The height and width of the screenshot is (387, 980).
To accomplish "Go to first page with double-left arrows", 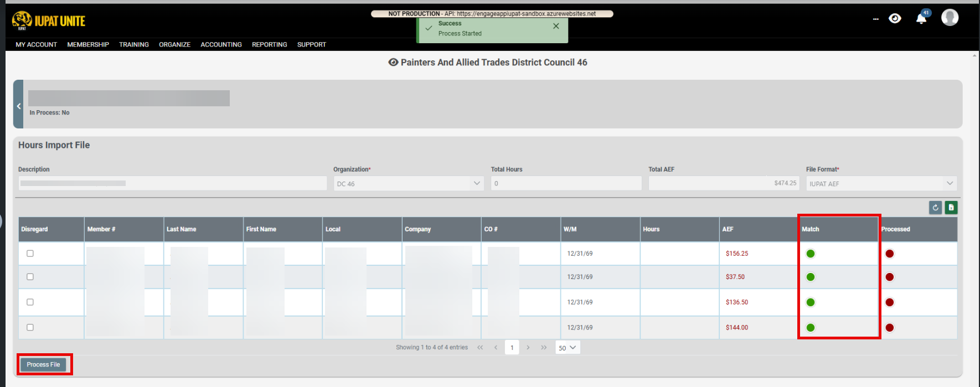I will click(x=480, y=348).
